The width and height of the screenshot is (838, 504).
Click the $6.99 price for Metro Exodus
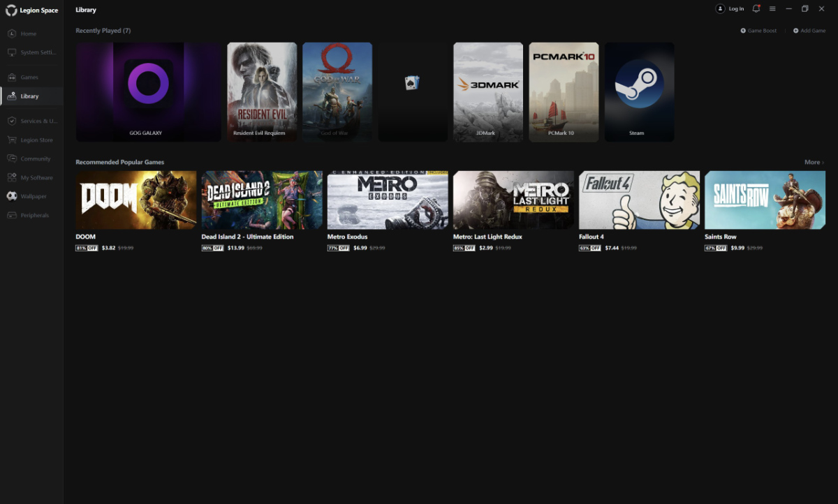360,248
